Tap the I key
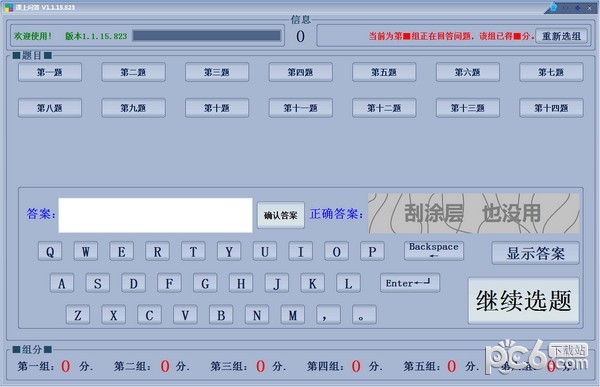 pos(300,251)
